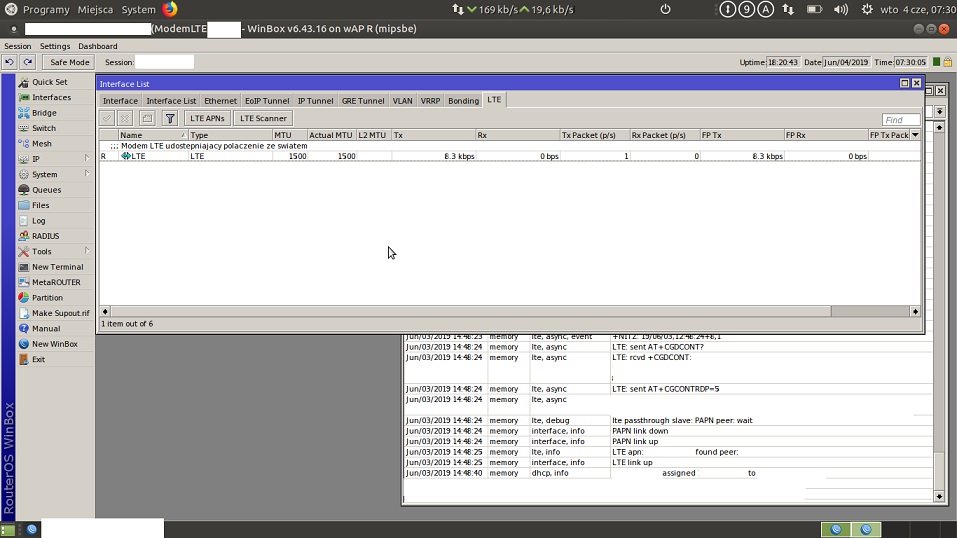
Task: Open the column selector dropdown arrow
Action: 915,135
